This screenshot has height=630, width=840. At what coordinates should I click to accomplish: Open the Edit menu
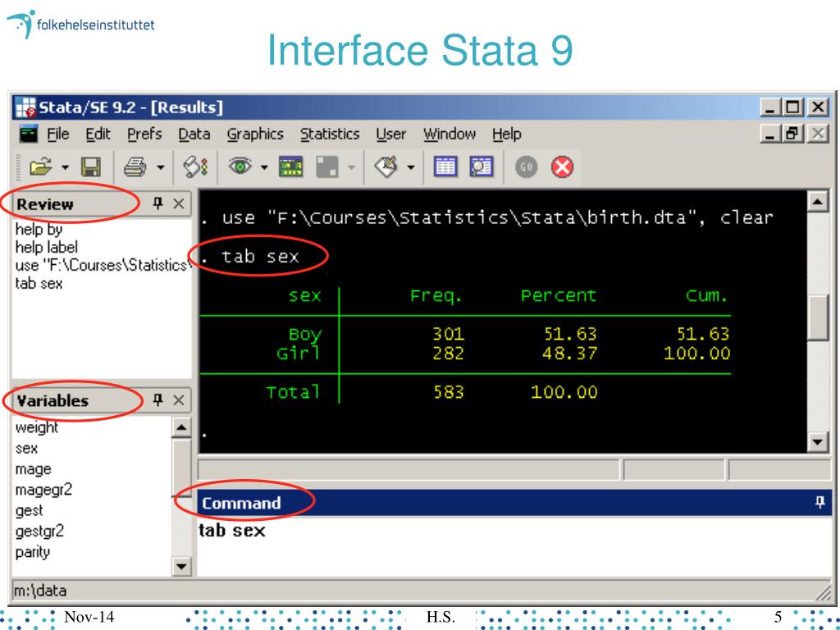tap(98, 134)
